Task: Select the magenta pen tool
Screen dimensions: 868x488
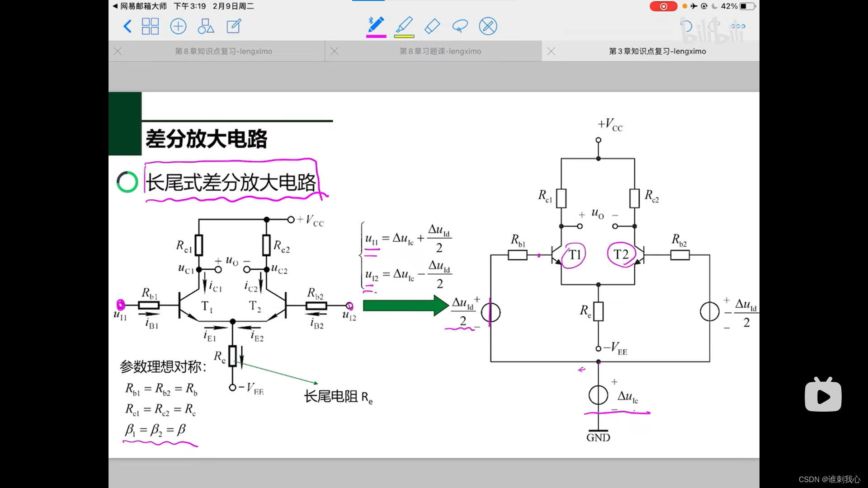Action: coord(376,26)
